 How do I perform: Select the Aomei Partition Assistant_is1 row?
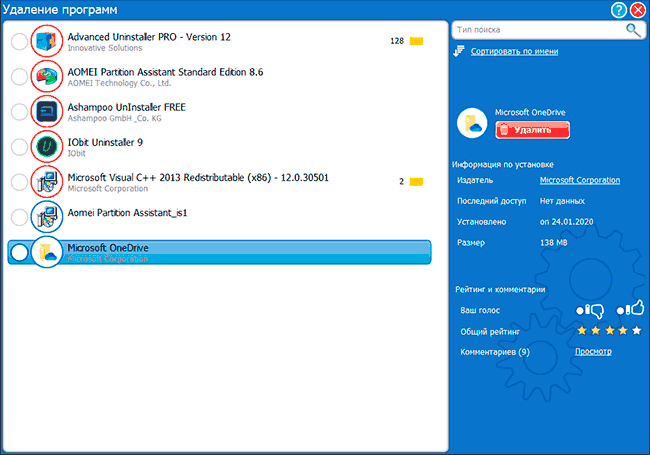tap(220, 217)
